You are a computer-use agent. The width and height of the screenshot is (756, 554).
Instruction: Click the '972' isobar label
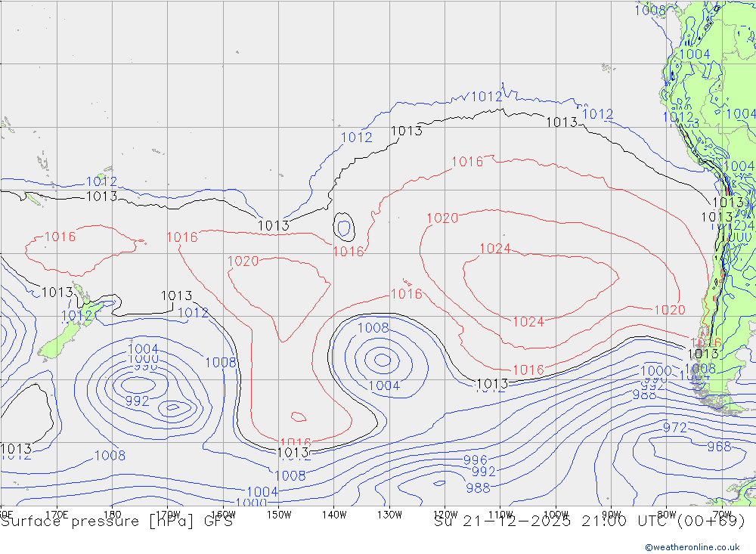point(674,427)
